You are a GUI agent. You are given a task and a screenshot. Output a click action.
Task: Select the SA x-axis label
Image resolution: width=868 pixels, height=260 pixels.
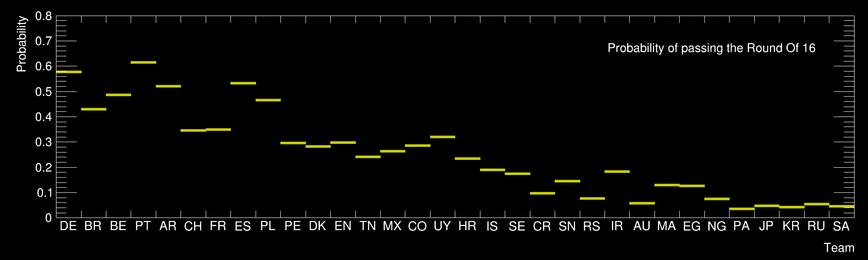(841, 226)
